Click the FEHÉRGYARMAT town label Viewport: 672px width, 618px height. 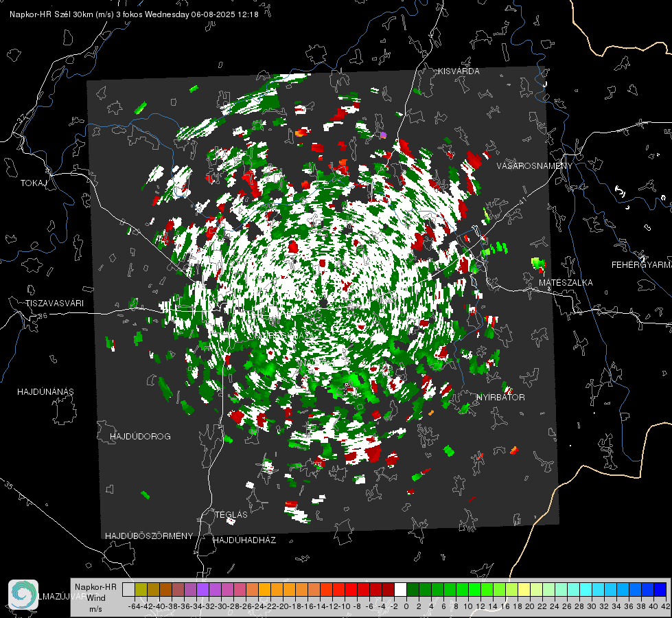coord(641,265)
